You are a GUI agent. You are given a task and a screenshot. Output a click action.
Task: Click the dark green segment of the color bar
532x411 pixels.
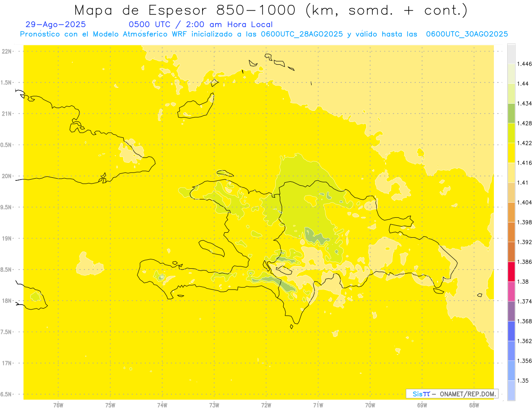point(511,113)
